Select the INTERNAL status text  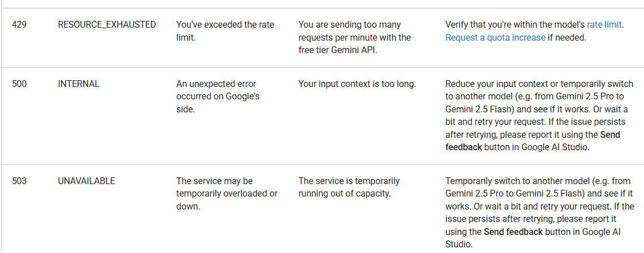[79, 84]
